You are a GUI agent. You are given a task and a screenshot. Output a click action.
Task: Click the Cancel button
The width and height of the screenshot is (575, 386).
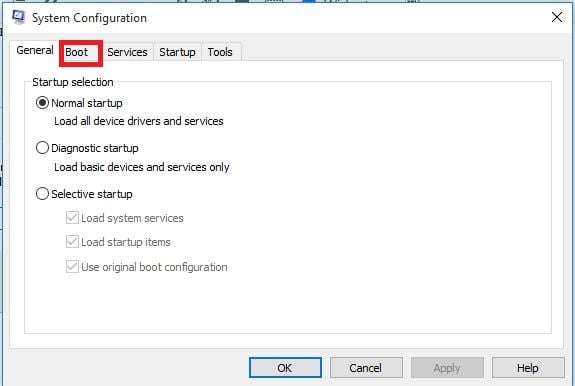366,368
